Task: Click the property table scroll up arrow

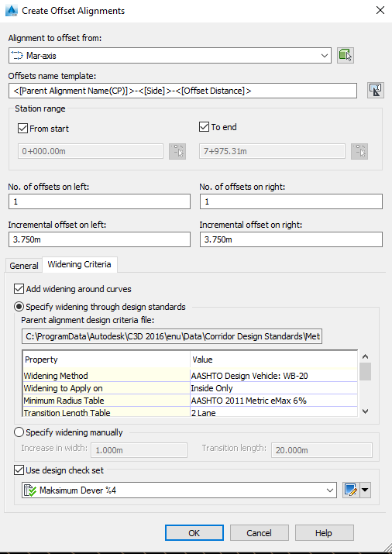Action: click(x=366, y=356)
